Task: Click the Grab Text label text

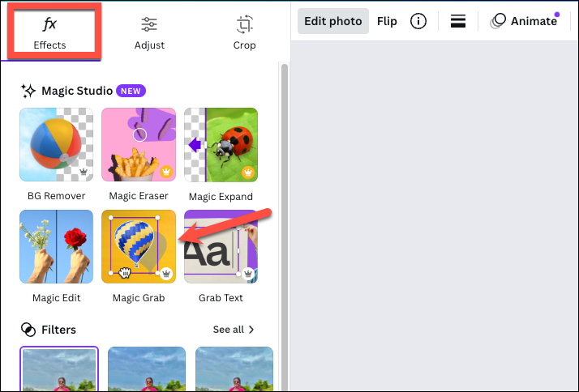Action: [x=221, y=298]
